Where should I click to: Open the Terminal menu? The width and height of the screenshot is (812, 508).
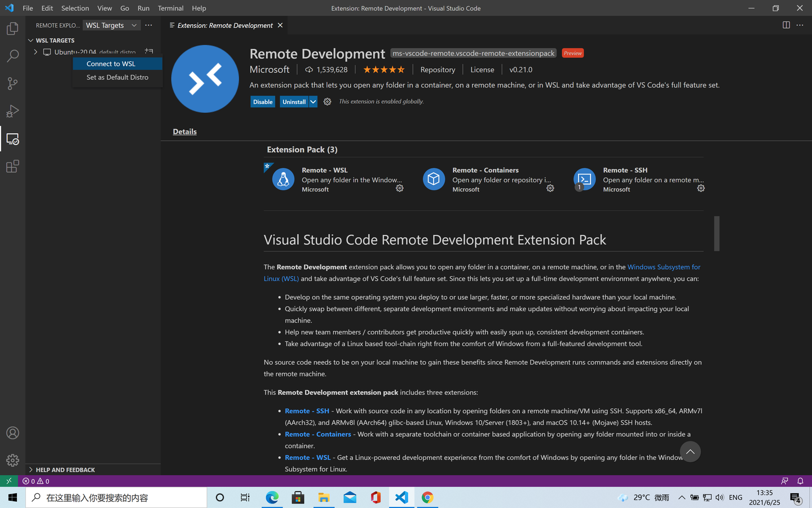[x=170, y=8]
